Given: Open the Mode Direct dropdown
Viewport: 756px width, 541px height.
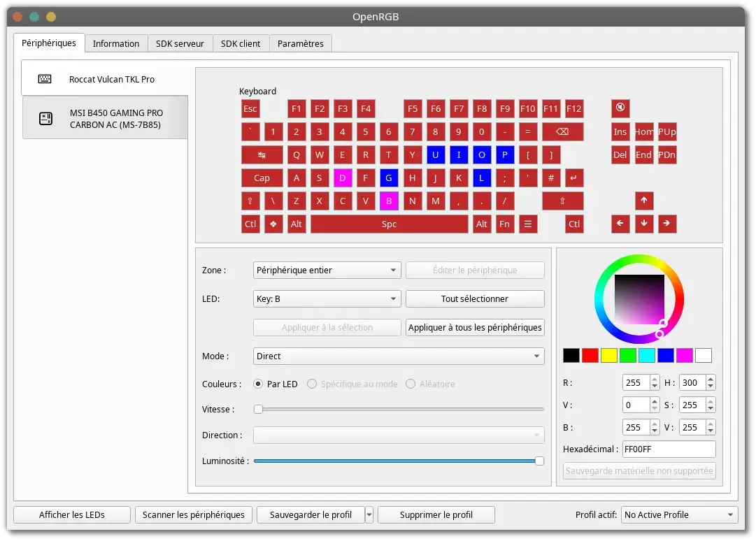Looking at the screenshot, I should click(x=398, y=356).
